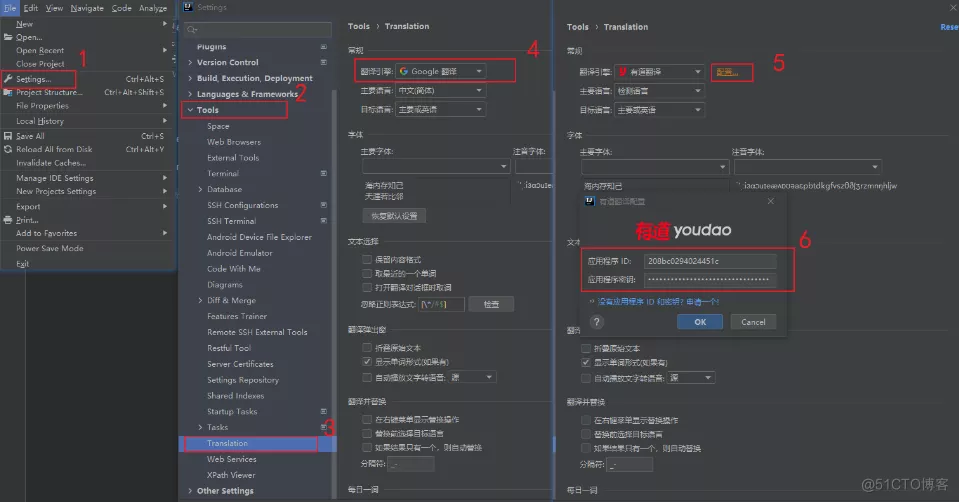
Task: Click the floppy disk Save All icon
Action: 8,136
